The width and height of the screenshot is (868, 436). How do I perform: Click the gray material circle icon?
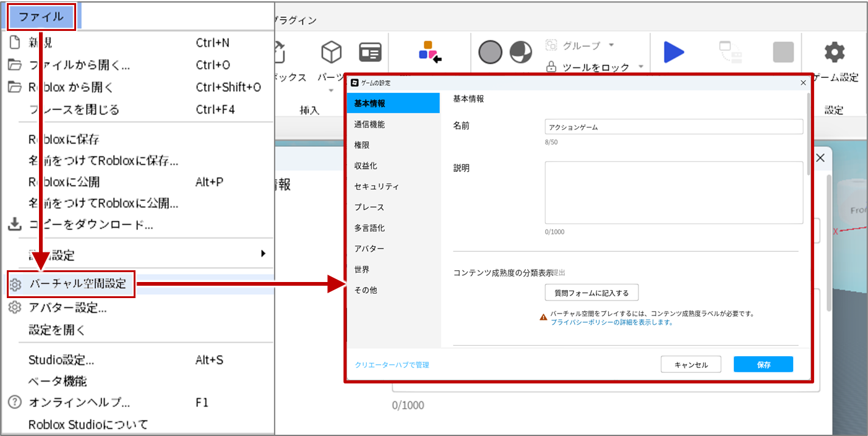coord(491,53)
